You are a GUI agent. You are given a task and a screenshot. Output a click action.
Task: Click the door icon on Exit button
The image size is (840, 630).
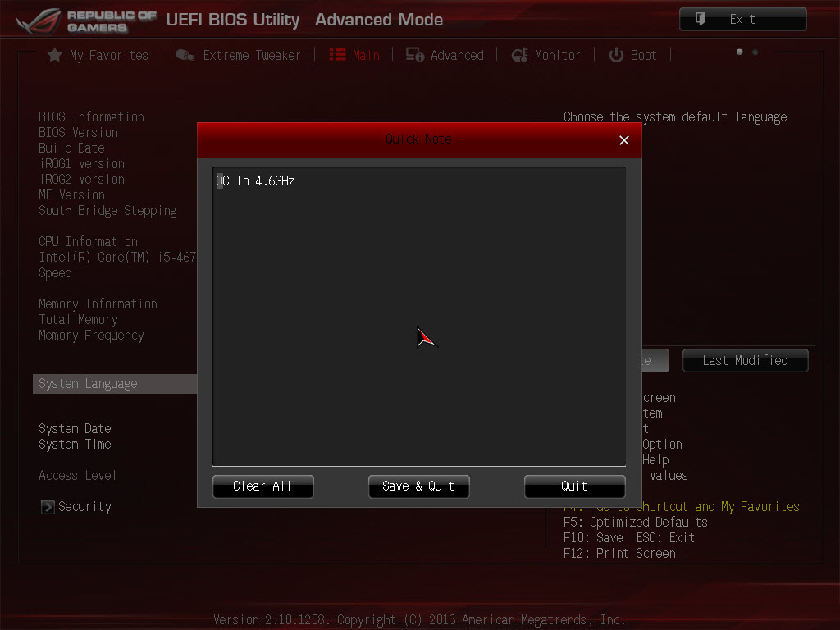click(x=700, y=20)
